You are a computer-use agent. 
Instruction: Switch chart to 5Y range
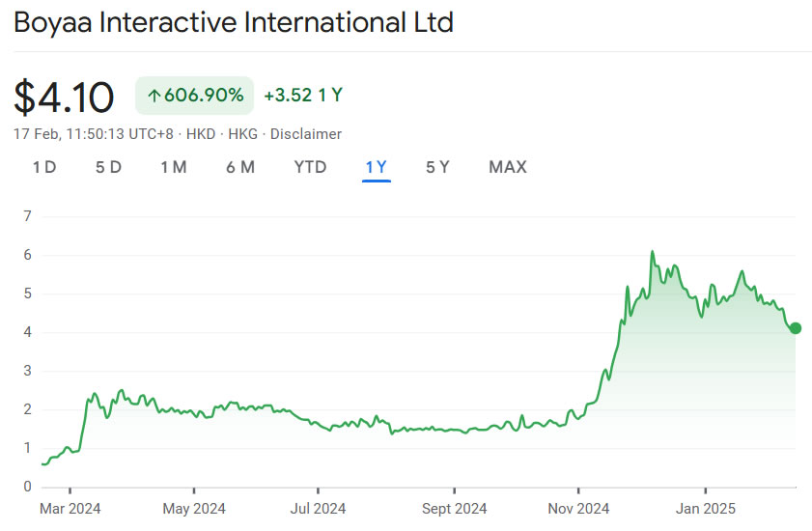[x=437, y=167]
